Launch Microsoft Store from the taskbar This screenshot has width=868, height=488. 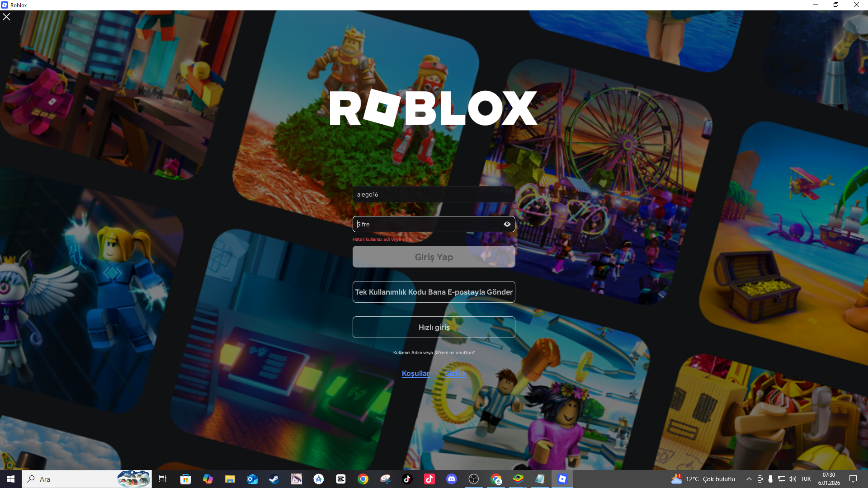tap(185, 479)
